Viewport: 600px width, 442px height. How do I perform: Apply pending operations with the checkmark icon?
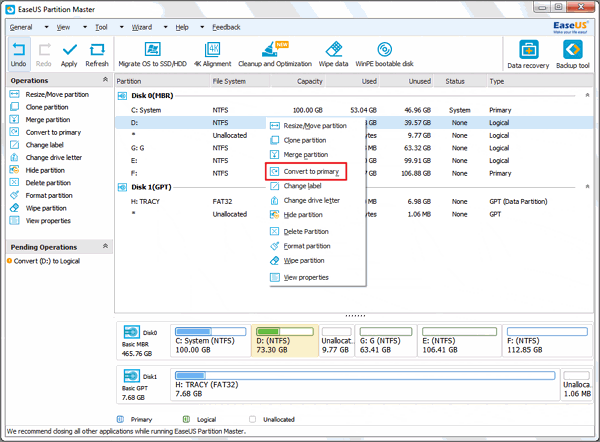coord(69,55)
